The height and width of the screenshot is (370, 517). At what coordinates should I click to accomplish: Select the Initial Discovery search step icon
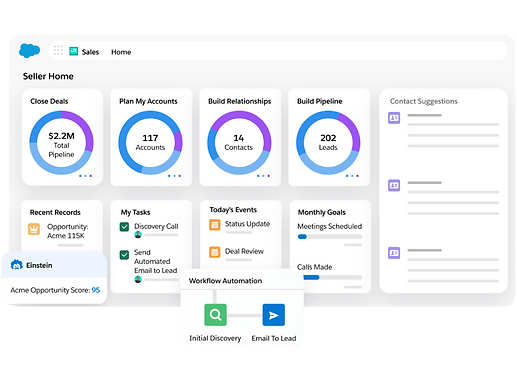pos(215,315)
